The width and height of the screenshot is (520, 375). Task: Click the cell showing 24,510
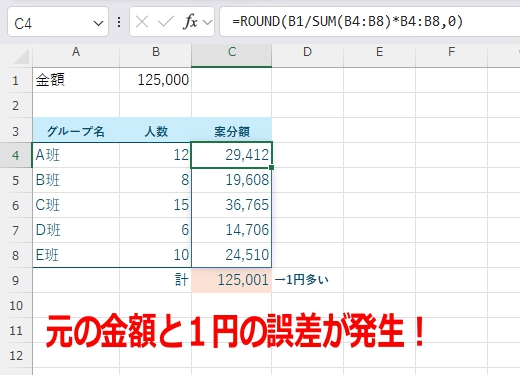pyautogui.click(x=232, y=255)
